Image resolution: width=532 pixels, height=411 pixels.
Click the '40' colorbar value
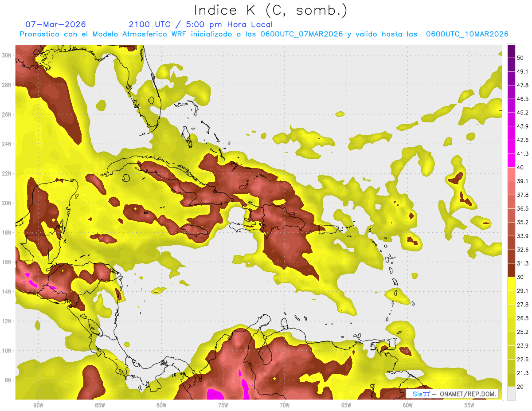(x=520, y=168)
